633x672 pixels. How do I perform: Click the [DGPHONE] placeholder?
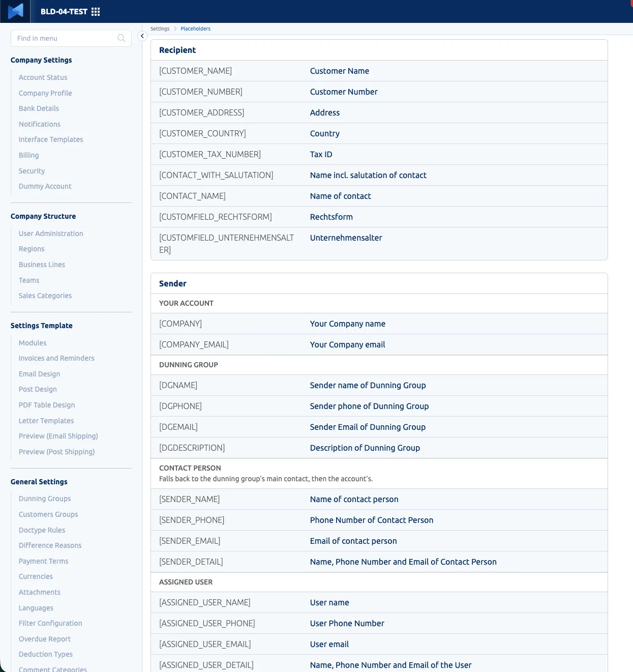point(180,406)
